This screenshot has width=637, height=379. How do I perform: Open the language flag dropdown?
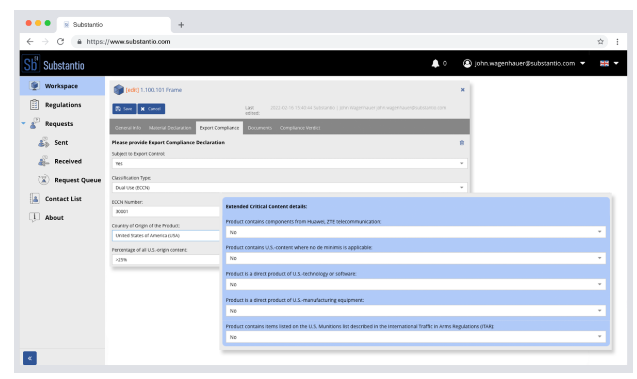(609, 63)
